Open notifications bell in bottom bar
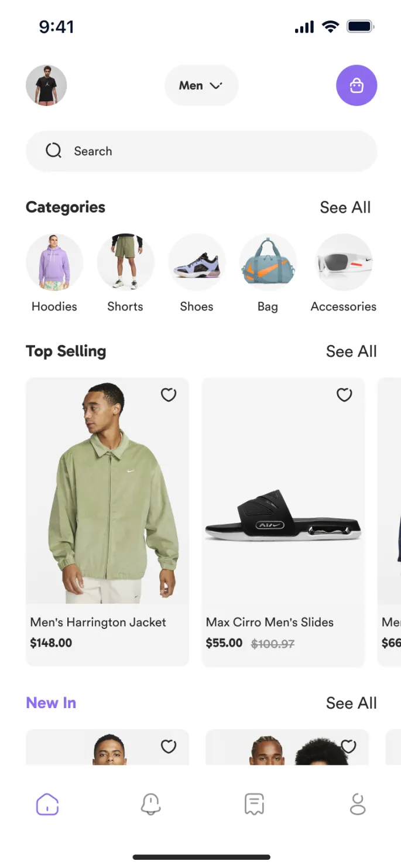 (x=151, y=804)
